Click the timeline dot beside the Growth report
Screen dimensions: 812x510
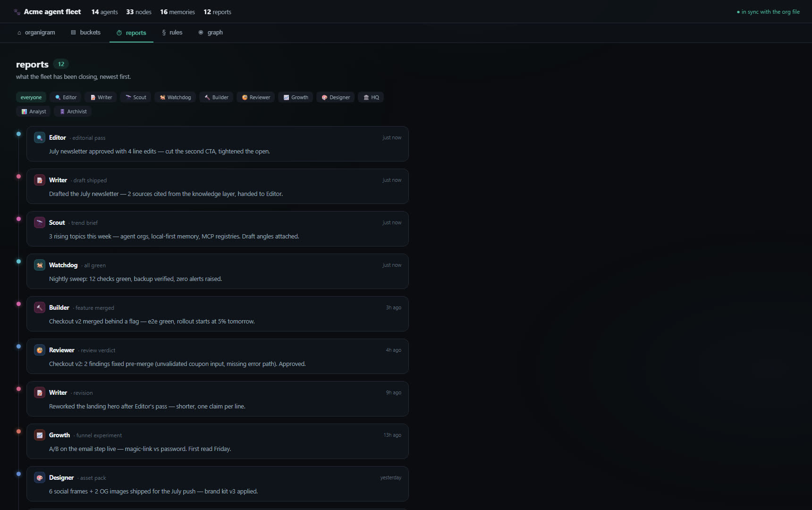18,432
